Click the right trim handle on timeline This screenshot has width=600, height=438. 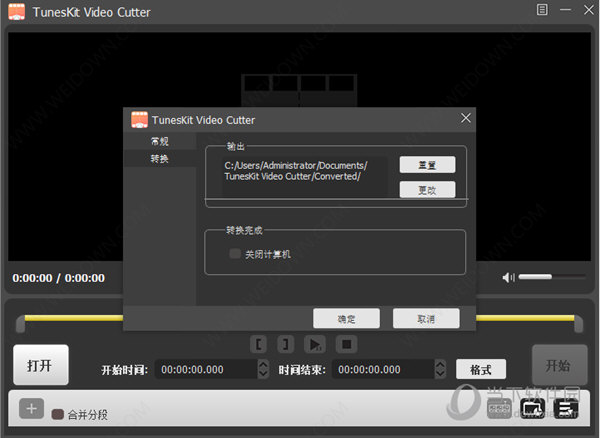click(579, 324)
